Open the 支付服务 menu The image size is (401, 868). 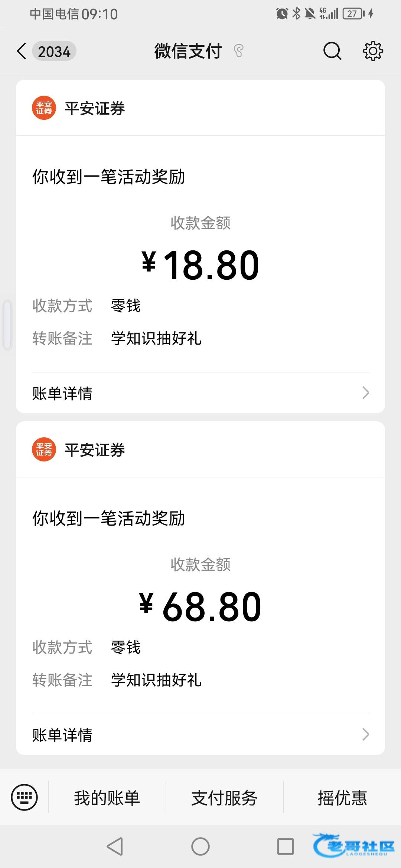point(224,798)
